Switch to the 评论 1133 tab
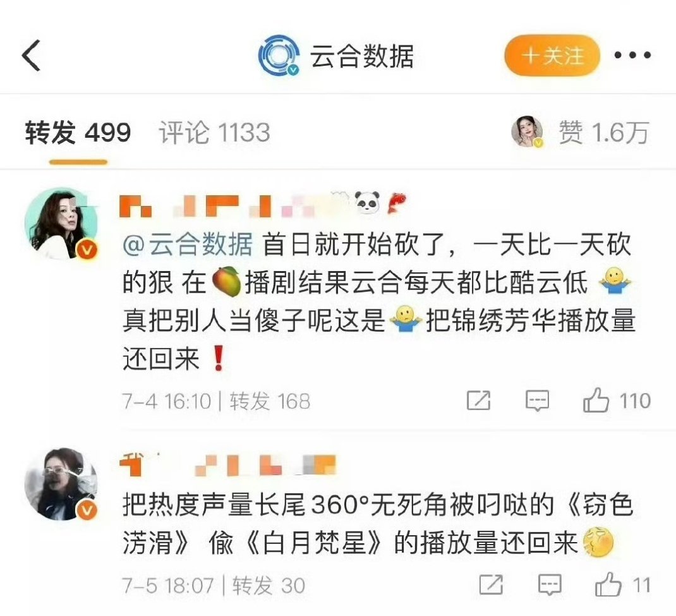The image size is (676, 616). 215,132
